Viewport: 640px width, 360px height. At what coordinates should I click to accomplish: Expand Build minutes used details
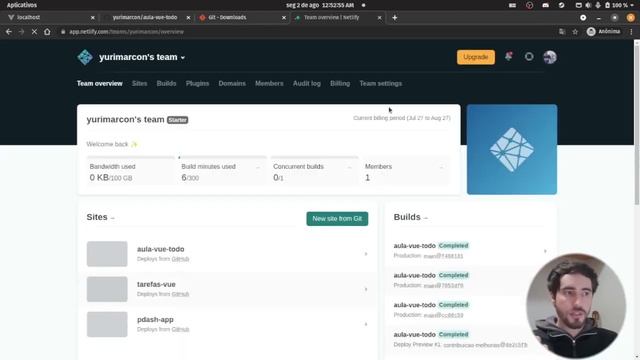(x=258, y=167)
